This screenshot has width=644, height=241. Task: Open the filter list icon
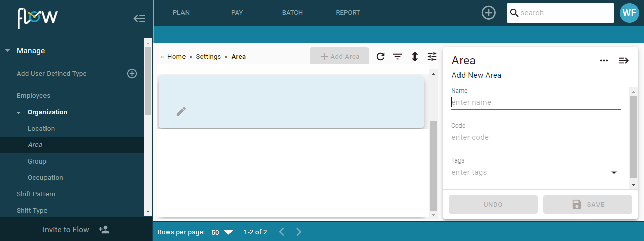398,57
